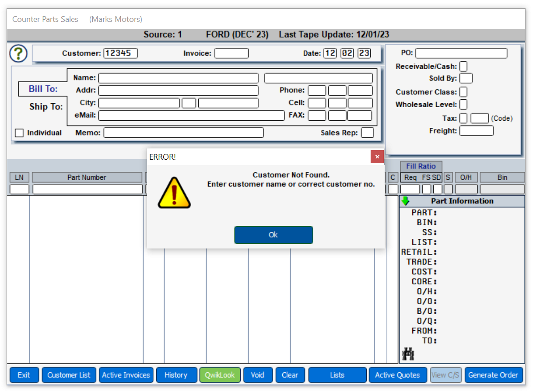Screen dimensions: 533x392
Task: Click the Active Invoices button
Action: (x=126, y=375)
